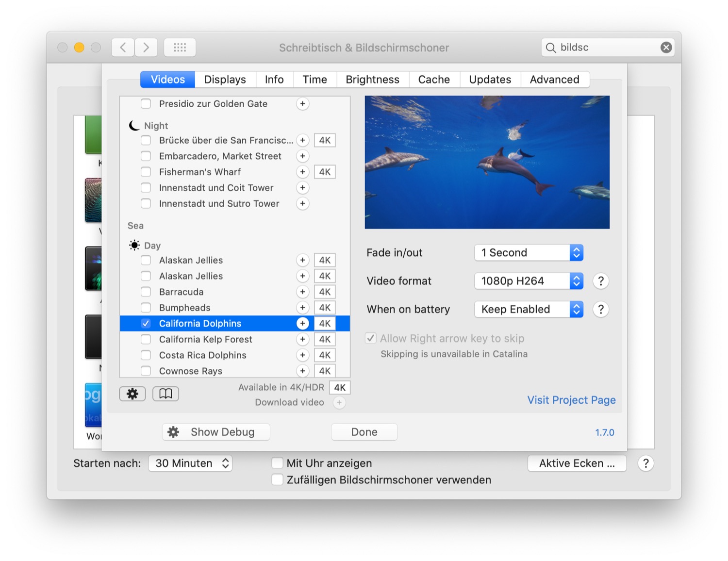Switch to the Brightness tab
728x561 pixels.
372,80
